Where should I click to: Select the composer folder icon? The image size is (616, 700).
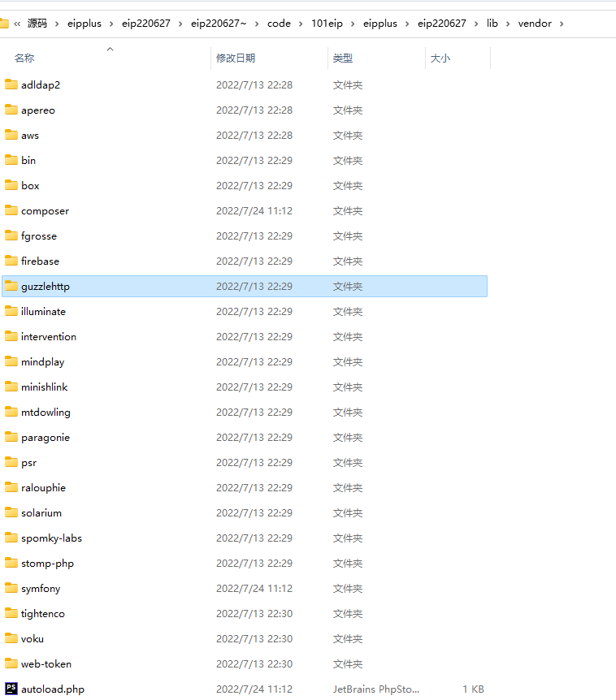[x=11, y=210]
